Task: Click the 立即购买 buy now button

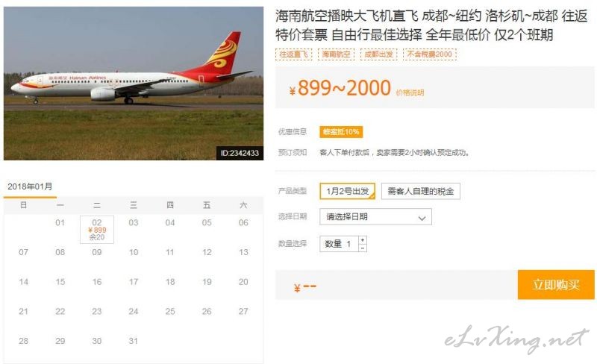Action: tap(556, 284)
